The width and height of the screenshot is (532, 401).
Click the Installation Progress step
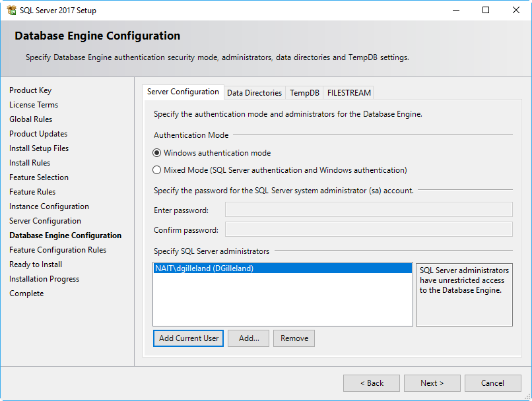(44, 279)
